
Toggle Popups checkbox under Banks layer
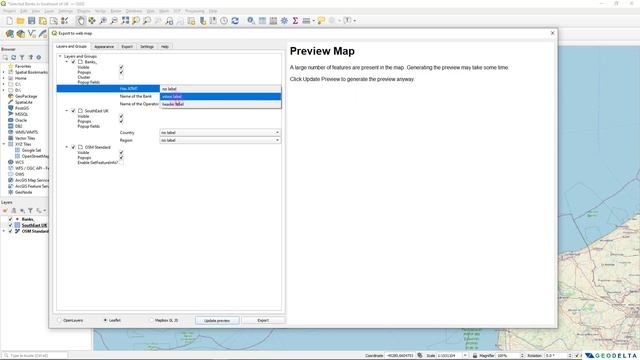pyautogui.click(x=121, y=72)
